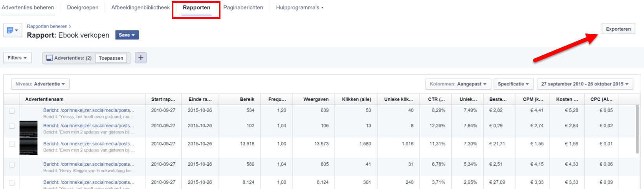Sort by the Unieke klik... column header
The width and height of the screenshot is (644, 189).
click(399, 99)
